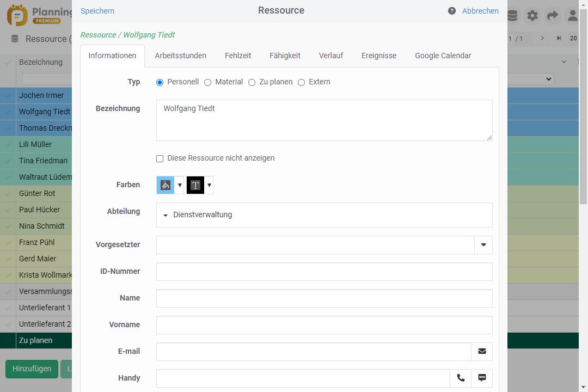Open the Vorgesetzter dropdown arrow
The height and width of the screenshot is (392, 588).
(x=483, y=245)
